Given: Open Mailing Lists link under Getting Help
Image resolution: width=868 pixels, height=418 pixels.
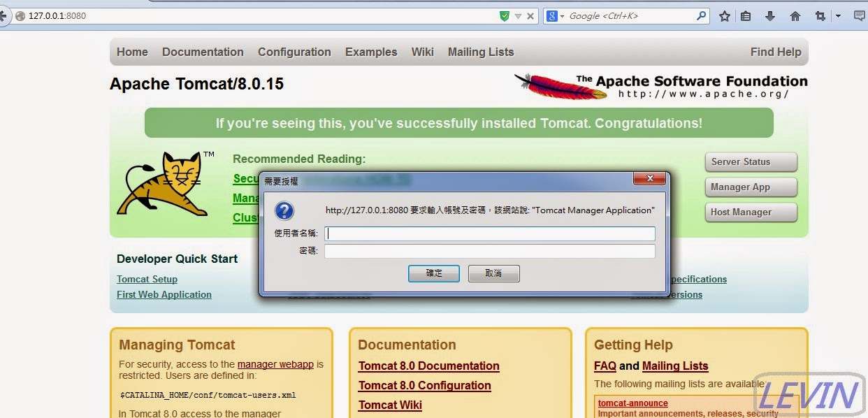Looking at the screenshot, I should 675,366.
